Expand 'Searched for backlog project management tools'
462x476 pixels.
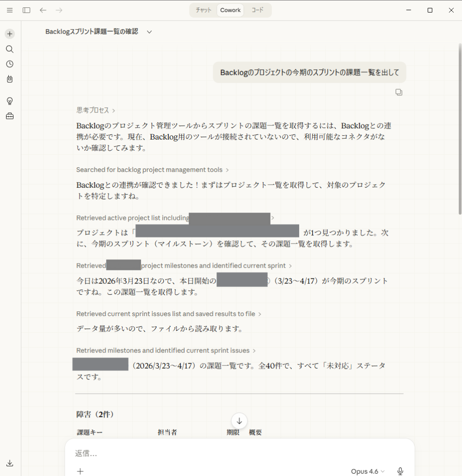point(152,170)
